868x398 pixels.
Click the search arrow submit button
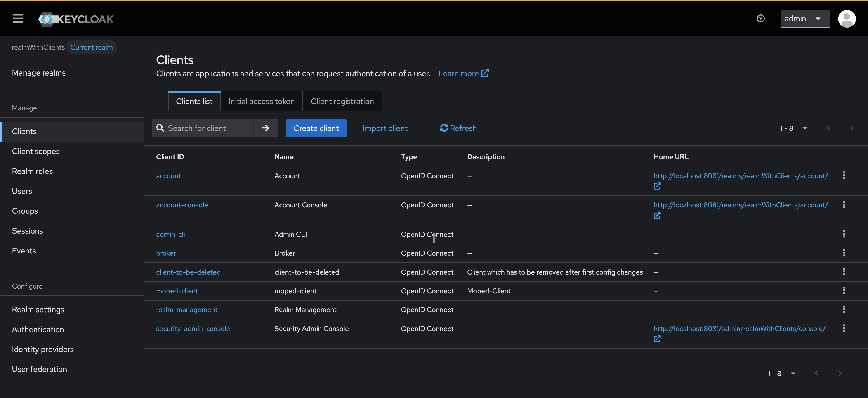[x=266, y=128]
